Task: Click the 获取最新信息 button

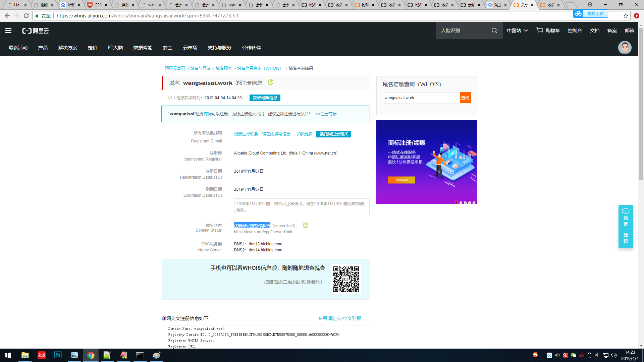Action: pyautogui.click(x=265, y=98)
